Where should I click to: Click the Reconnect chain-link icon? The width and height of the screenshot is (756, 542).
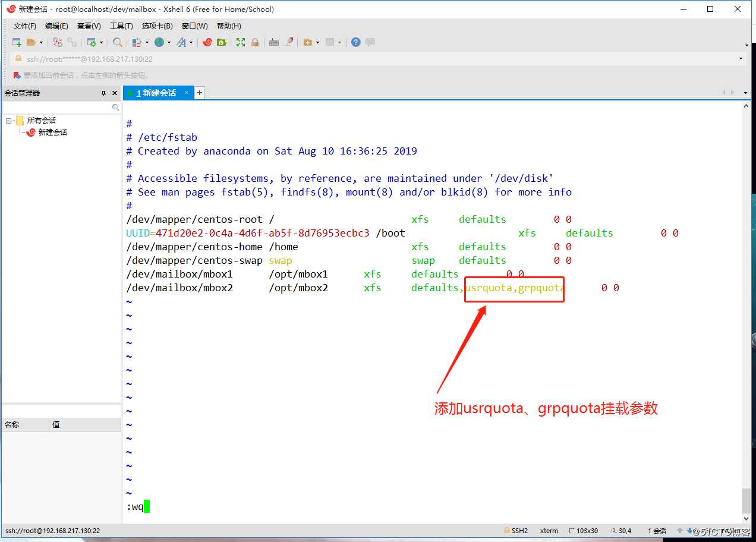coord(72,42)
